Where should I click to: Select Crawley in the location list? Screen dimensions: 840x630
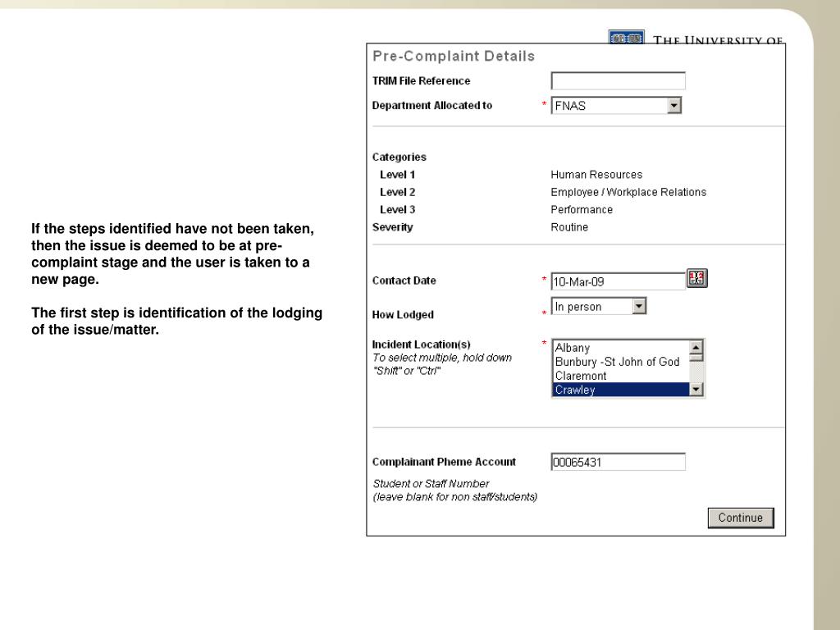click(x=620, y=390)
